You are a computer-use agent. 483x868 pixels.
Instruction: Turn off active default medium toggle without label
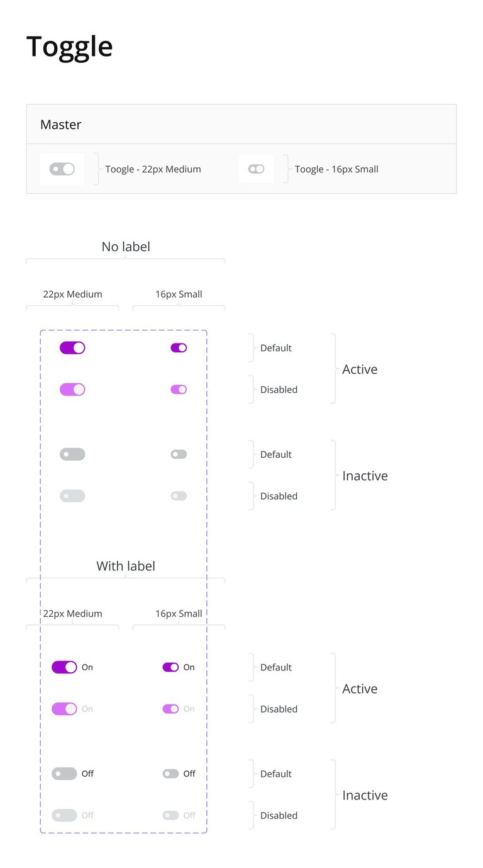[72, 348]
